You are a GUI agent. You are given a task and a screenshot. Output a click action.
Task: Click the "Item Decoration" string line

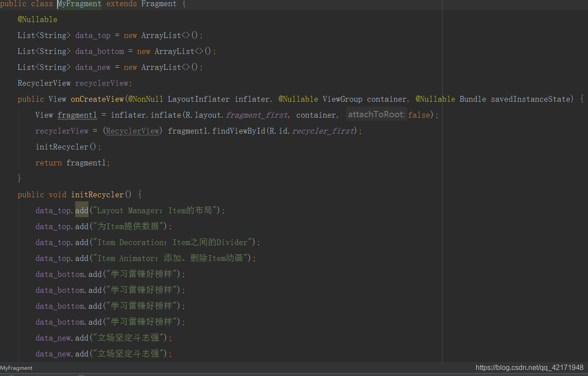pyautogui.click(x=148, y=242)
